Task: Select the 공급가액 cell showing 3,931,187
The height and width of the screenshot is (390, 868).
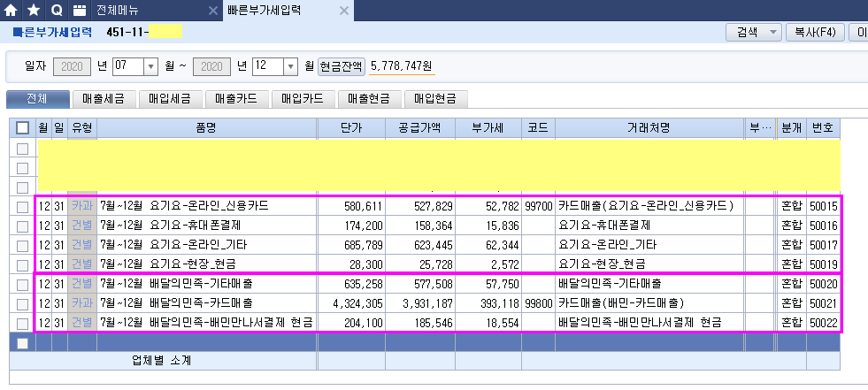Action: (x=421, y=303)
